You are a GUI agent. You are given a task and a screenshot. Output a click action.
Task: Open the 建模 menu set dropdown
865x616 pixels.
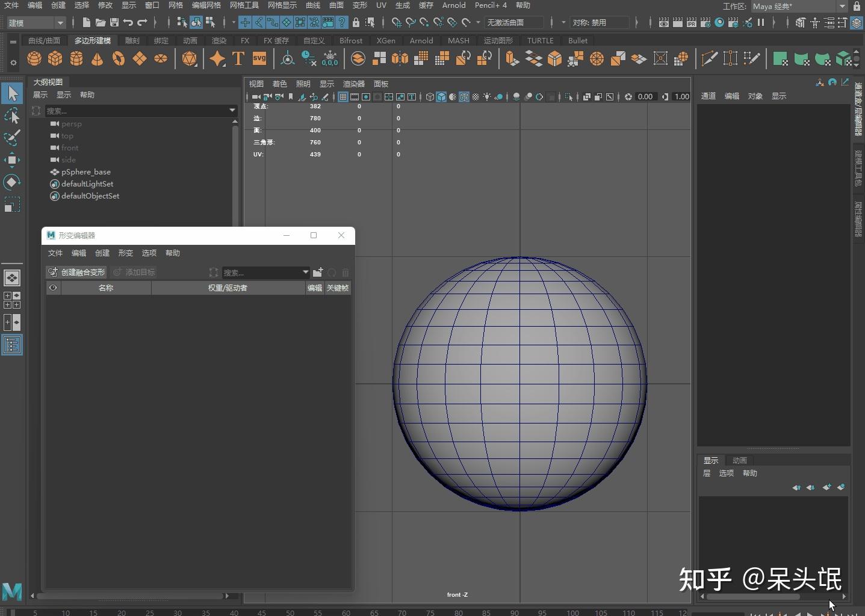point(60,23)
